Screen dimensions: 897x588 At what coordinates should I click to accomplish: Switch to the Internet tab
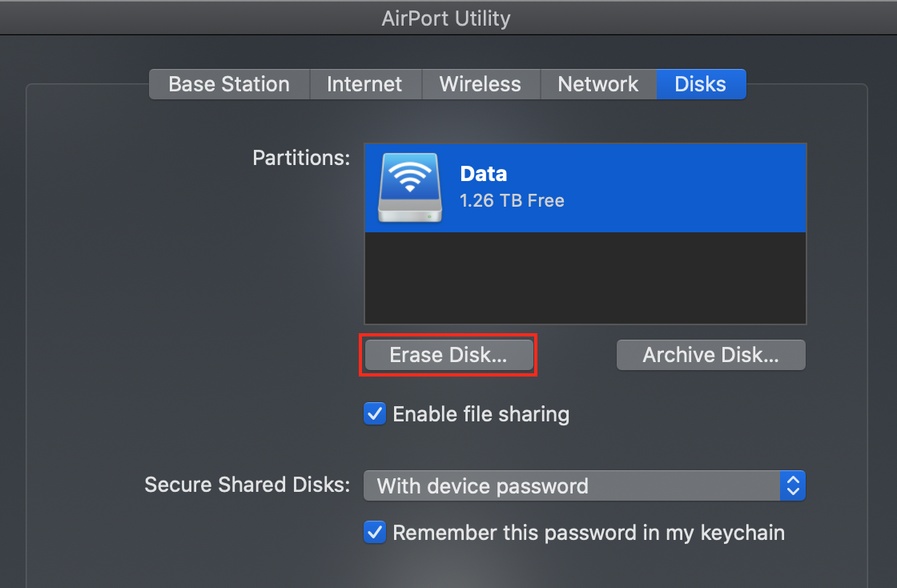click(x=364, y=84)
